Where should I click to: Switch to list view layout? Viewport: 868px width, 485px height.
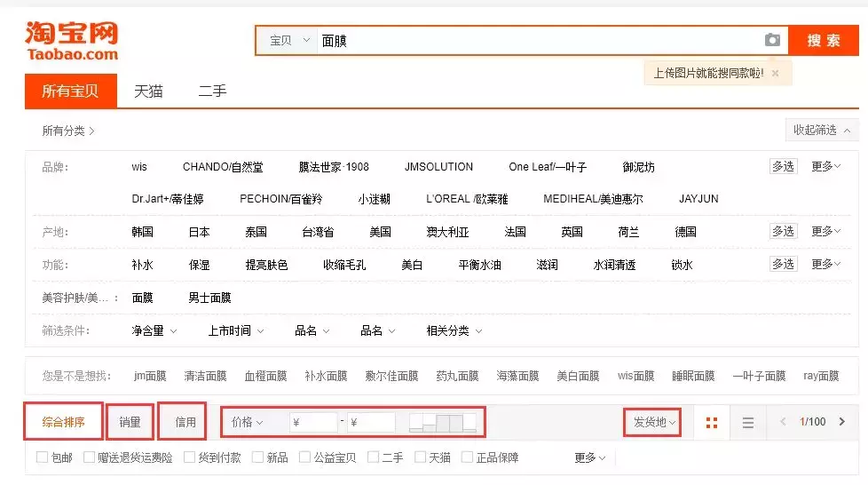(748, 422)
